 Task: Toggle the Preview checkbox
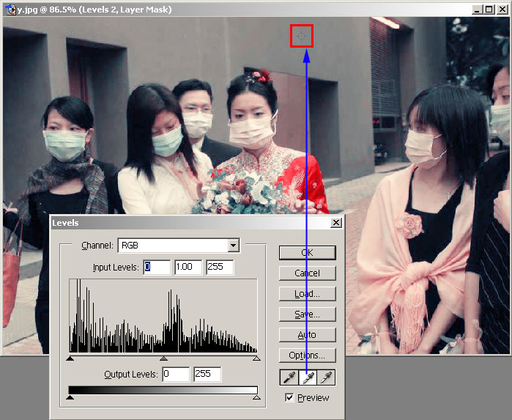coord(289,397)
